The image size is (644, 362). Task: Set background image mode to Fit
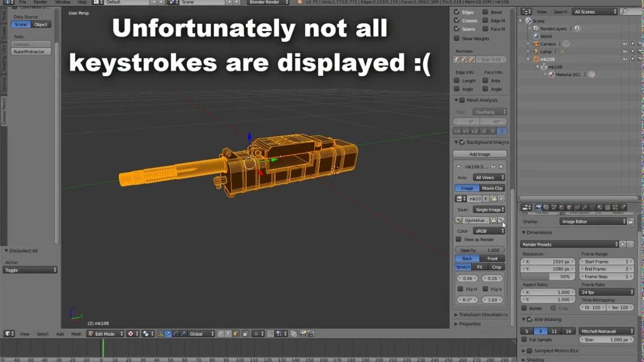point(479,267)
